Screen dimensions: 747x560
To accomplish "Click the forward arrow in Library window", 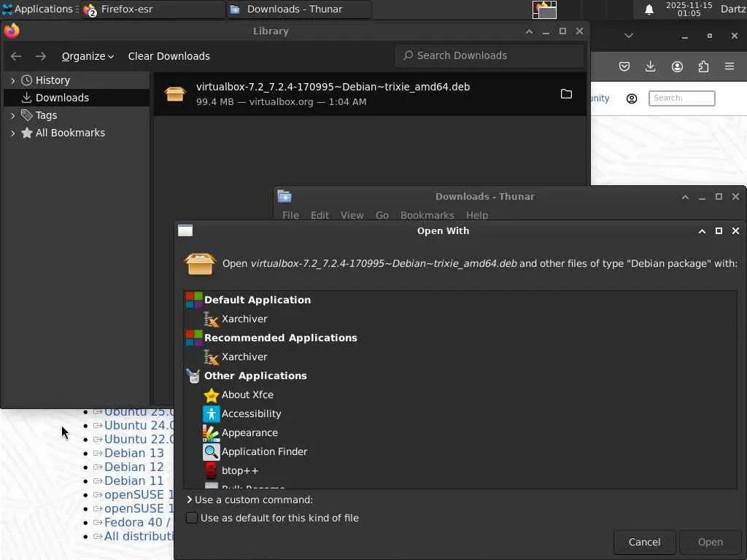I will coord(41,56).
